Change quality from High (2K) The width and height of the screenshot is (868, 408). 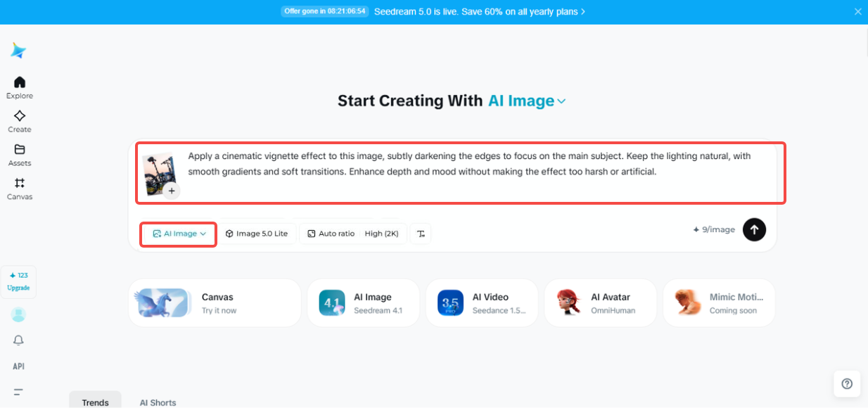tap(382, 233)
